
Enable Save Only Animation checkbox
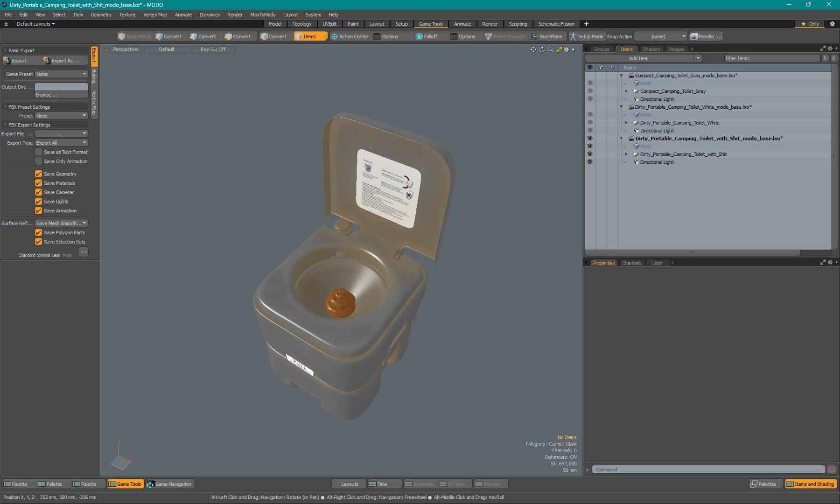tap(39, 161)
